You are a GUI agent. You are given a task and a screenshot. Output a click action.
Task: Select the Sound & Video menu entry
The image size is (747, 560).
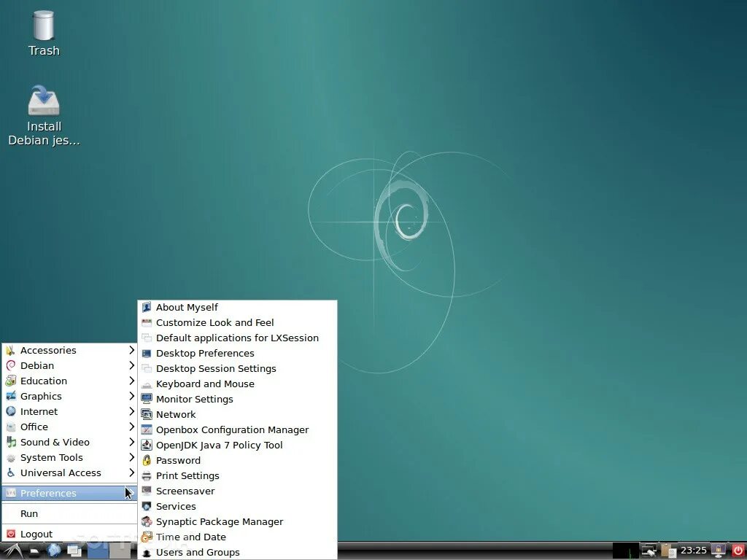(69, 442)
